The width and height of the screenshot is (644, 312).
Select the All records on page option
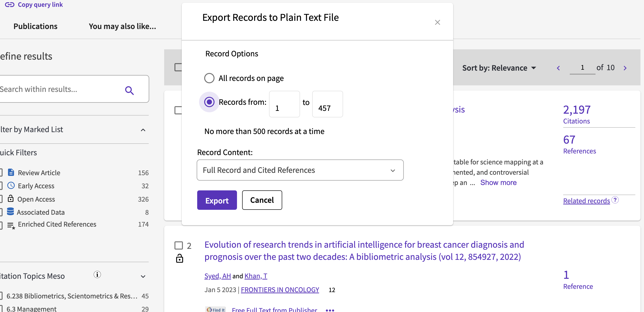click(x=209, y=78)
